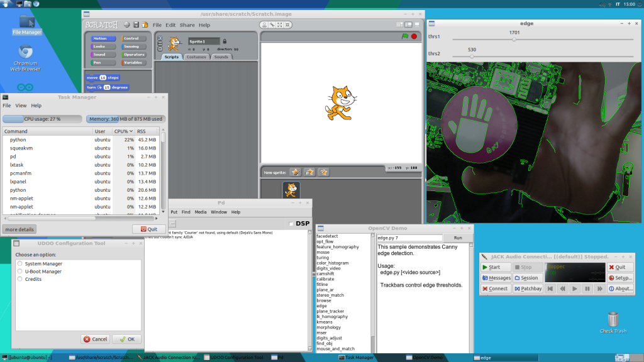The width and height of the screenshot is (644, 362).
Task: Switch Scratch to full stage layout
Action: click(x=408, y=25)
